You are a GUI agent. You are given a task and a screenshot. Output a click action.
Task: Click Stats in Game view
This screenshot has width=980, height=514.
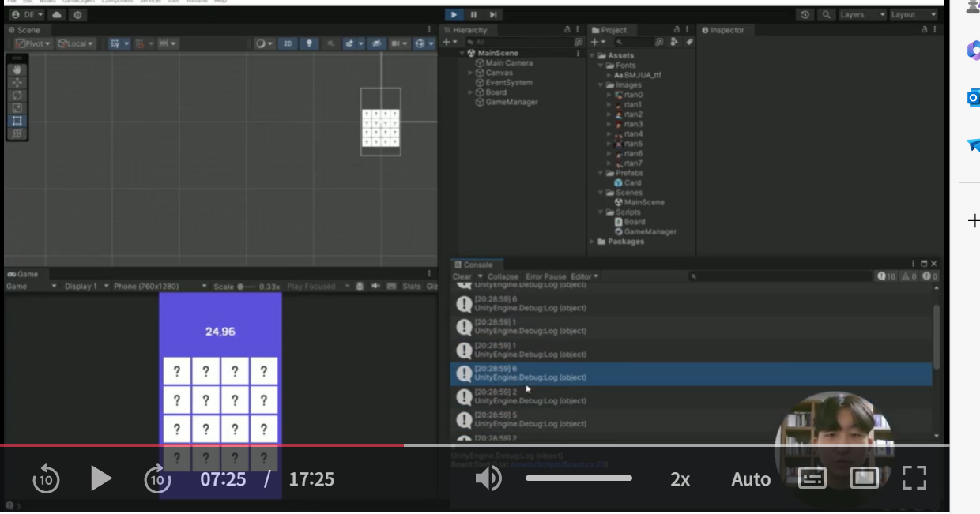(x=412, y=287)
